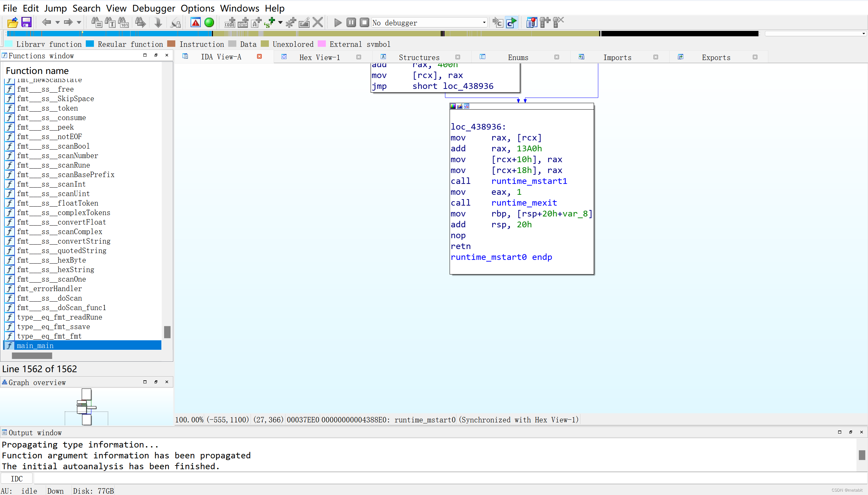Click the search immediate value binoculars icon

click(x=97, y=23)
